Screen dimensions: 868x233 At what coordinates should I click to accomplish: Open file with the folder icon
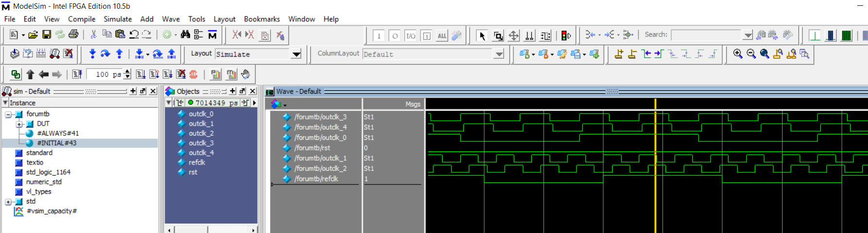click(33, 35)
